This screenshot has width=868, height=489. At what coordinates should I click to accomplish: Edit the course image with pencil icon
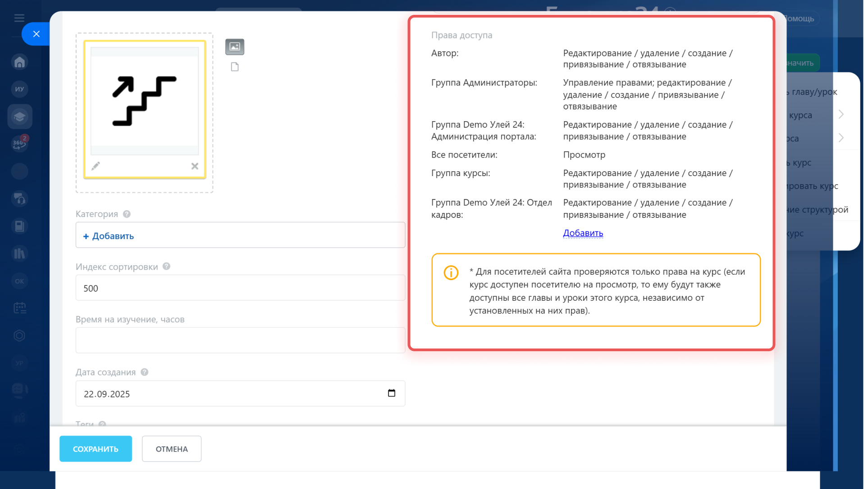pyautogui.click(x=96, y=166)
